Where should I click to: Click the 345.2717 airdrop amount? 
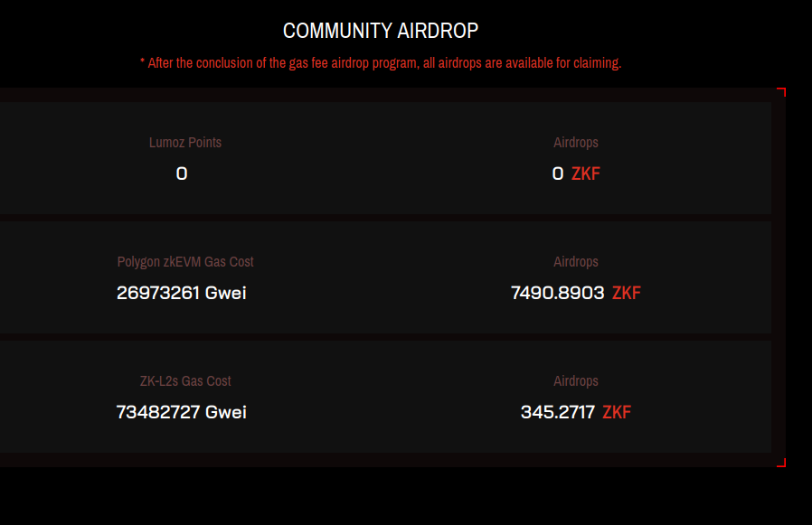tap(557, 412)
